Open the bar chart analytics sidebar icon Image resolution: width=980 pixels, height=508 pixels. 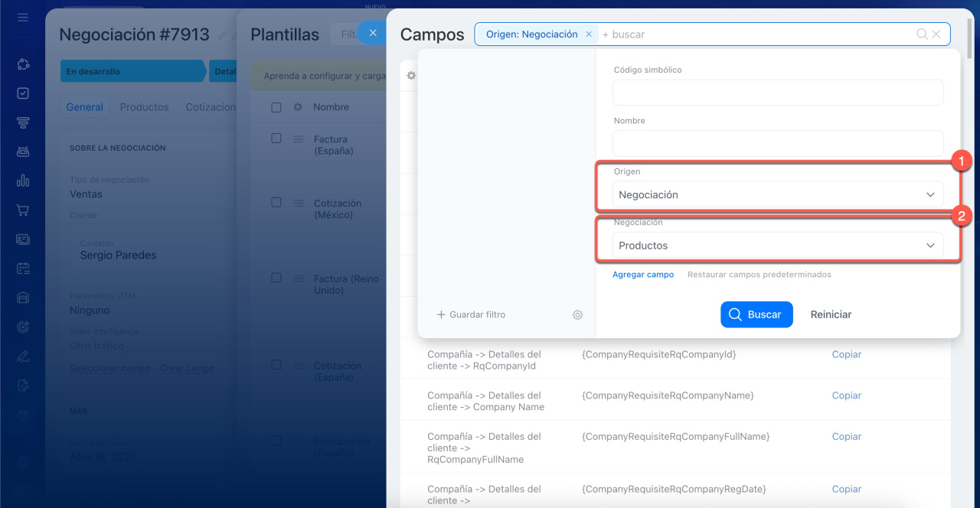pyautogui.click(x=23, y=181)
